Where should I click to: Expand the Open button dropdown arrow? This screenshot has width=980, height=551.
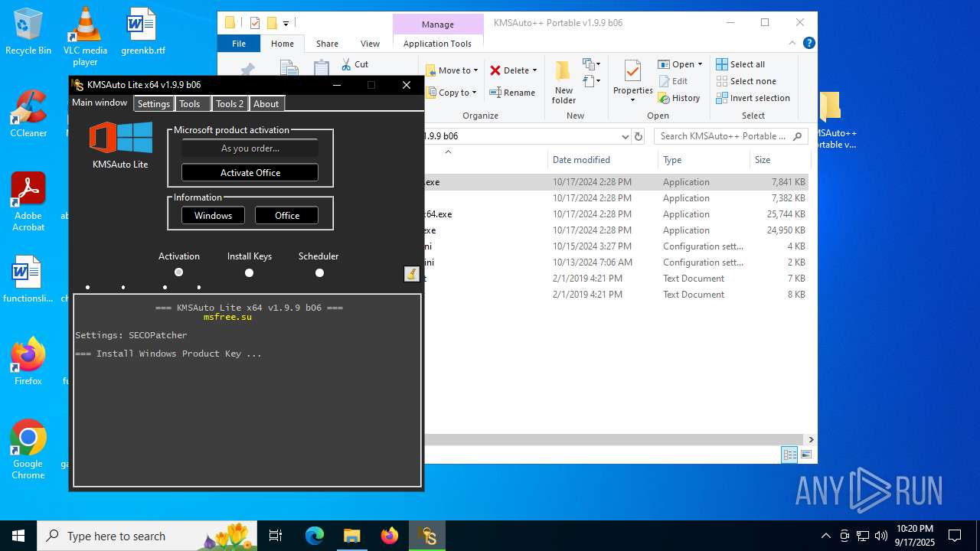pos(700,64)
